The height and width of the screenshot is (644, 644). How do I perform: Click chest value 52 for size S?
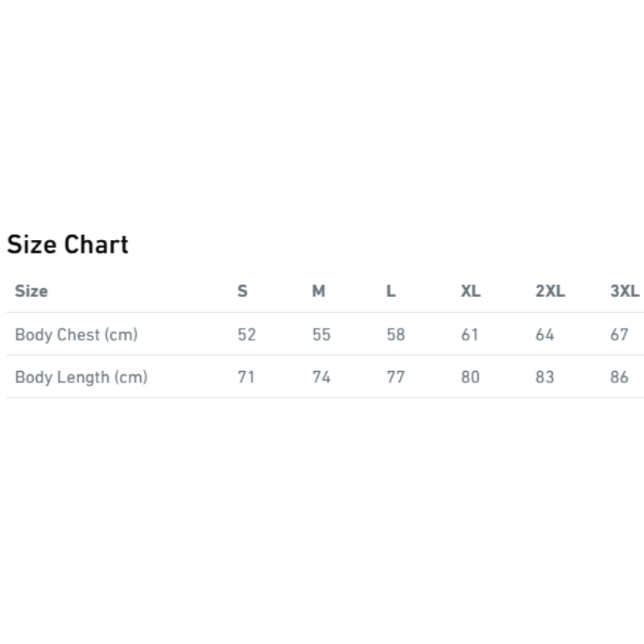(246, 334)
